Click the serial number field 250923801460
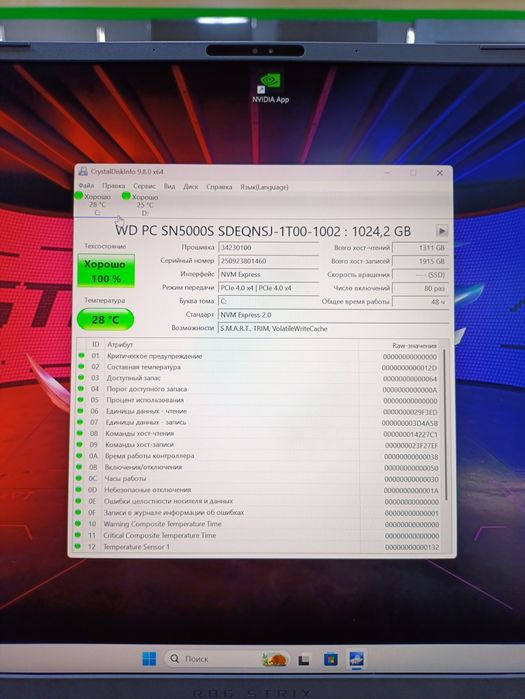The width and height of the screenshot is (525, 699). [269, 261]
